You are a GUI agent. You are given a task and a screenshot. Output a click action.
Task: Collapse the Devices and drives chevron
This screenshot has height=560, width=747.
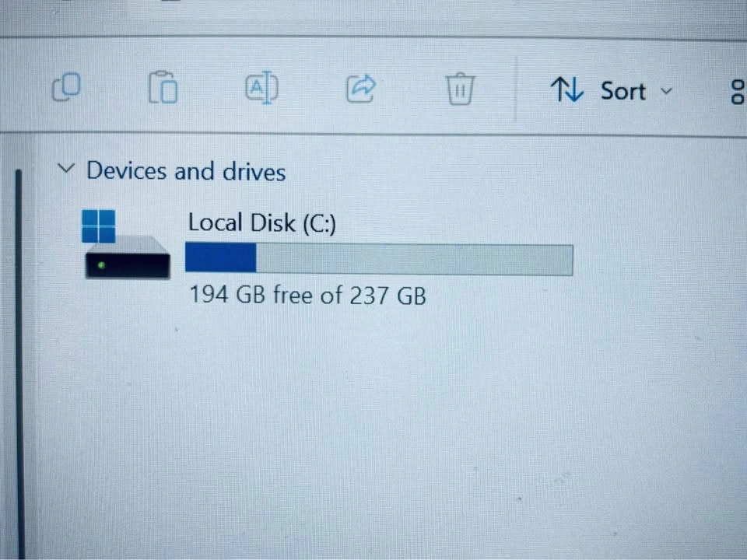pos(65,168)
